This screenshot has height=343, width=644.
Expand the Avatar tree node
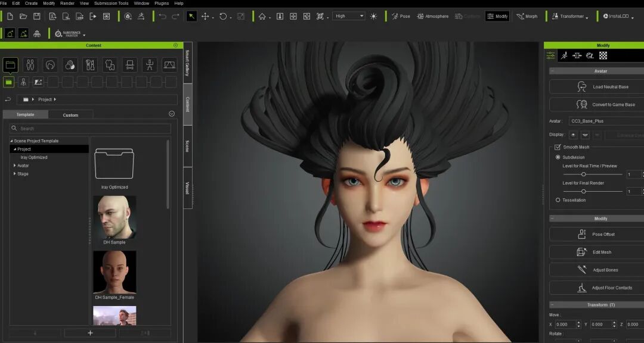15,166
